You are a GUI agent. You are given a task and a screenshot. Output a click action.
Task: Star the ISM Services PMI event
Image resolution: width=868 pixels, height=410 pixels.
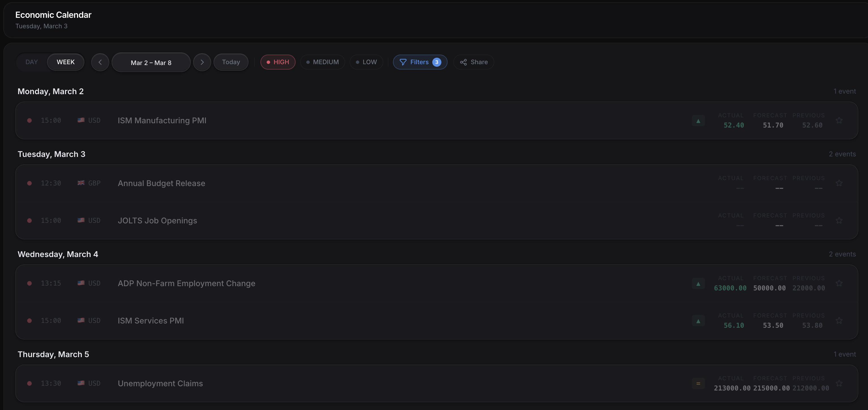[839, 320]
